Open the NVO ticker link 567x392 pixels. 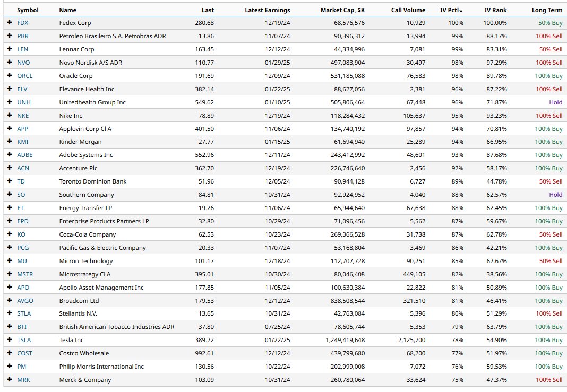[x=23, y=63]
